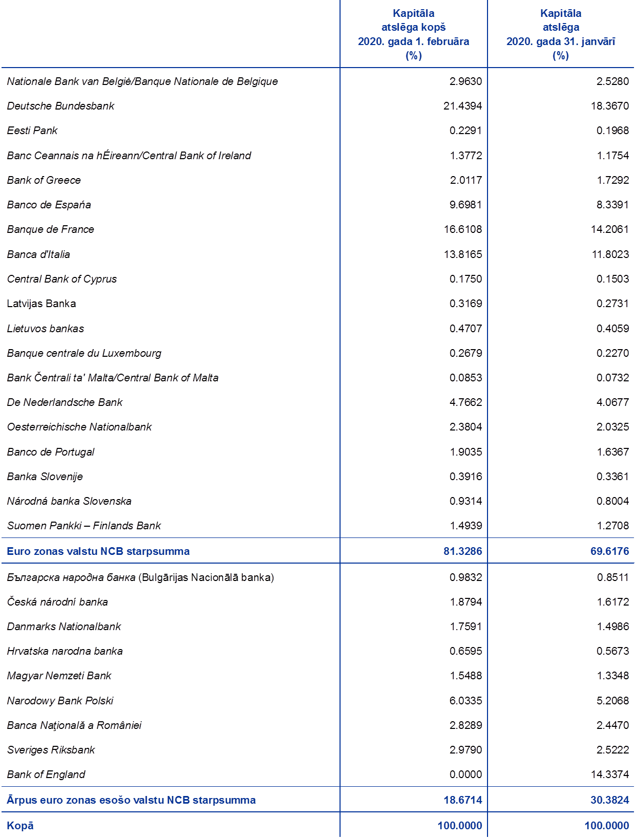Select the Narodowy Bank Polski row label

pos(60,700)
